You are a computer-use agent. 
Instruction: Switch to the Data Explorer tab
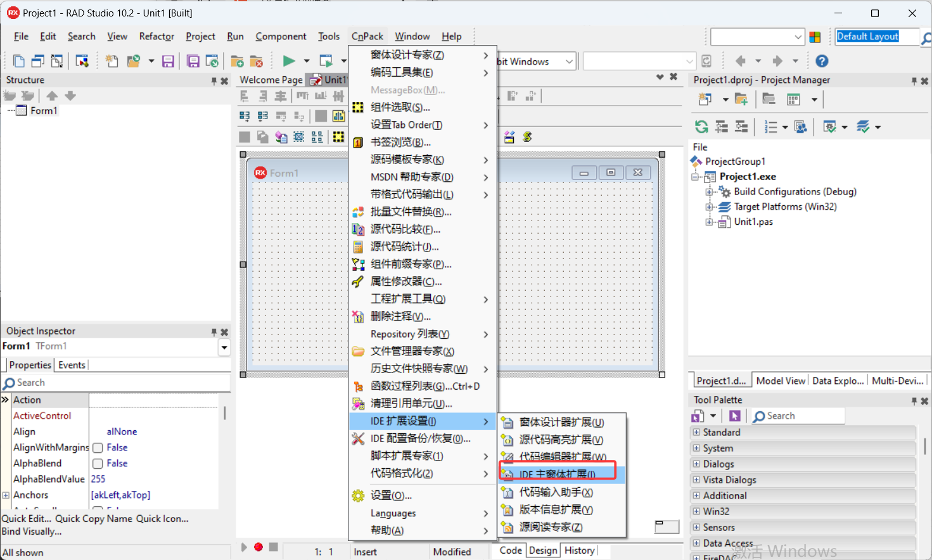click(838, 381)
